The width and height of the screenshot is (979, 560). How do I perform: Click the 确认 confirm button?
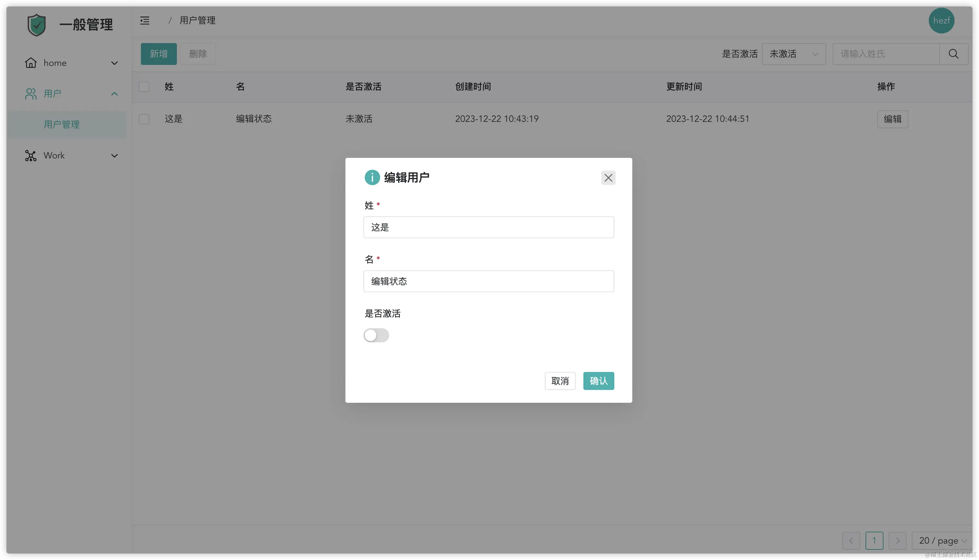[x=598, y=381]
